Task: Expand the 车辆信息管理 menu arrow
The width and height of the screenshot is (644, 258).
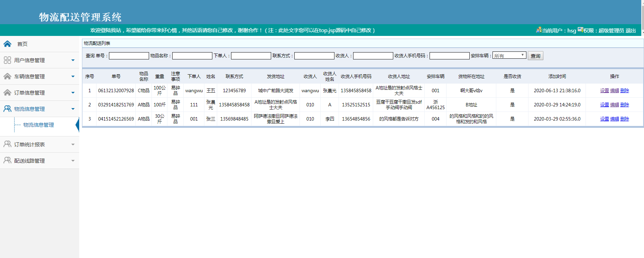Action: click(73, 76)
